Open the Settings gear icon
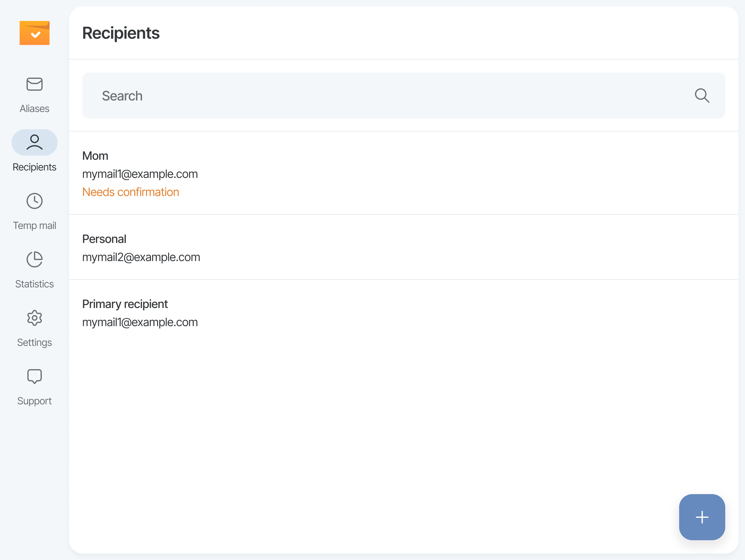This screenshot has width=745, height=560. click(34, 318)
